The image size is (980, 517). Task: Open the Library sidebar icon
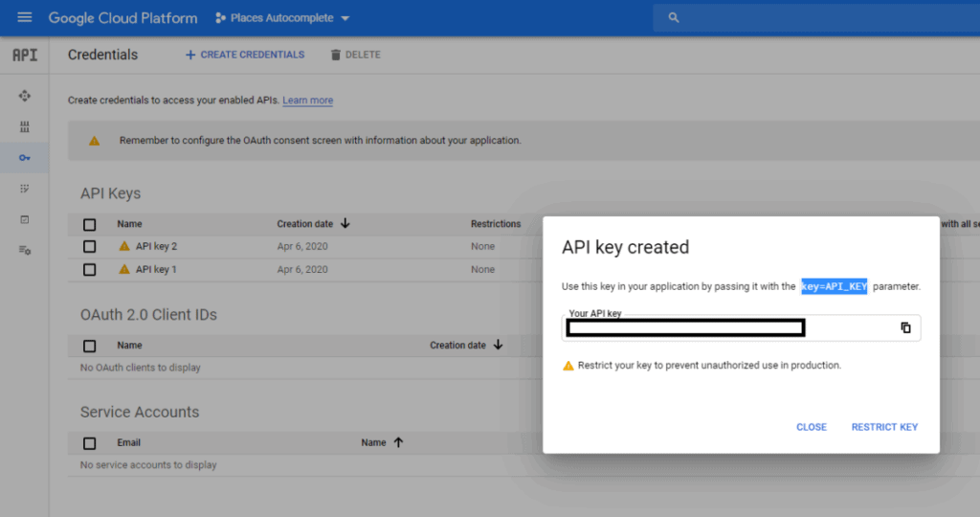[25, 126]
